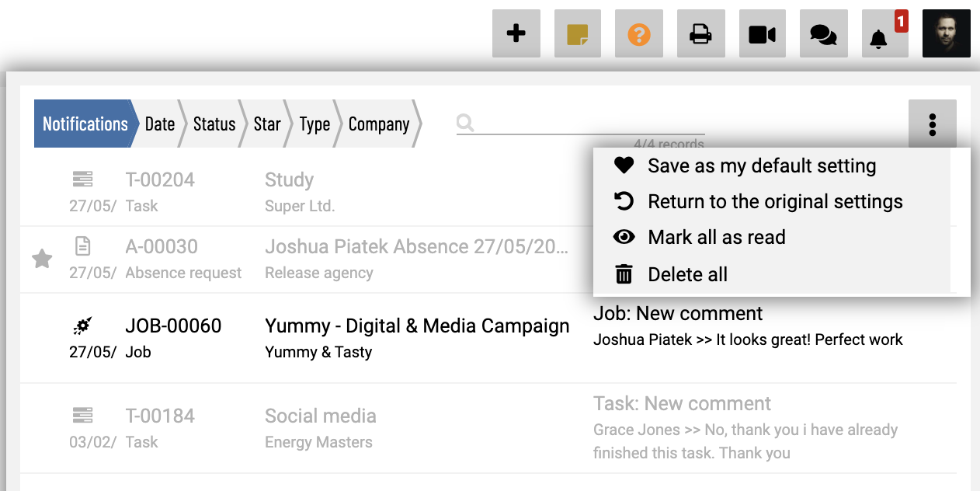Click the notification bell icon

[879, 37]
